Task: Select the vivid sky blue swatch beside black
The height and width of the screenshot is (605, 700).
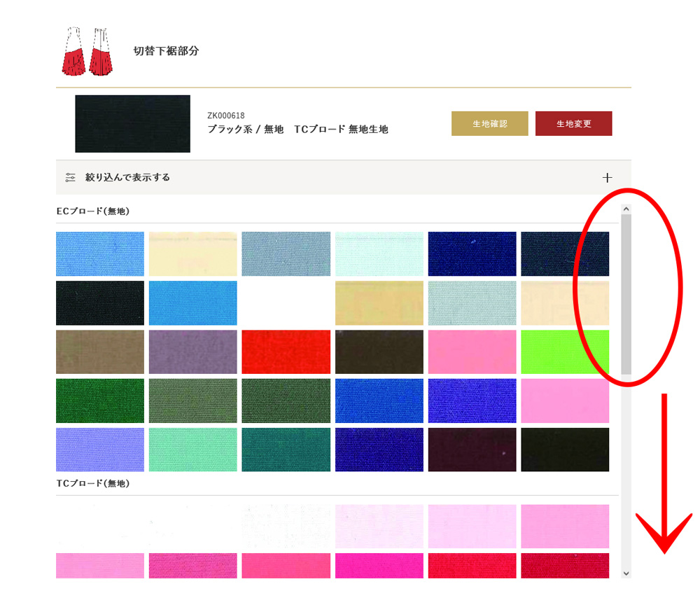Action: pyautogui.click(x=193, y=302)
